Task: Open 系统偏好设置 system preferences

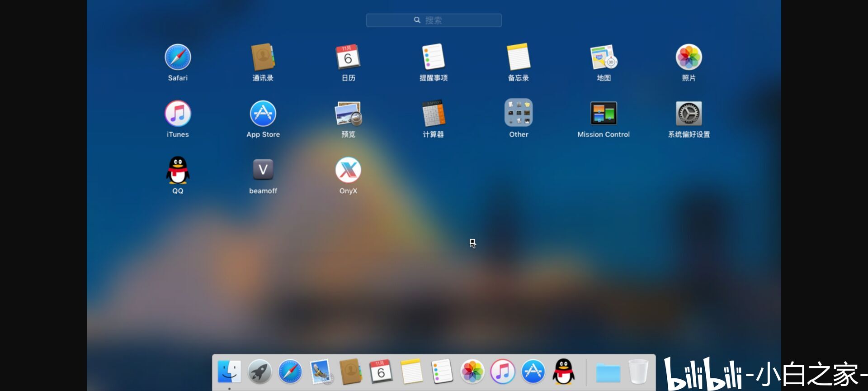Action: point(689,114)
